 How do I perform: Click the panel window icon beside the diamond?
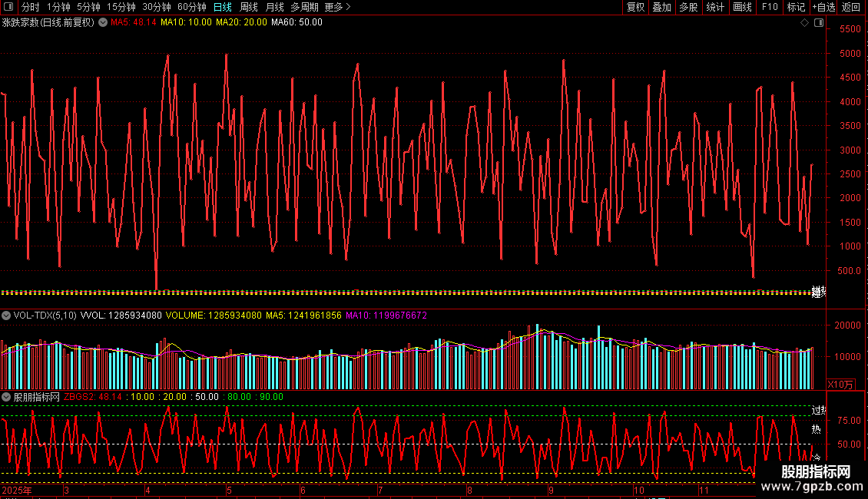pos(818,23)
